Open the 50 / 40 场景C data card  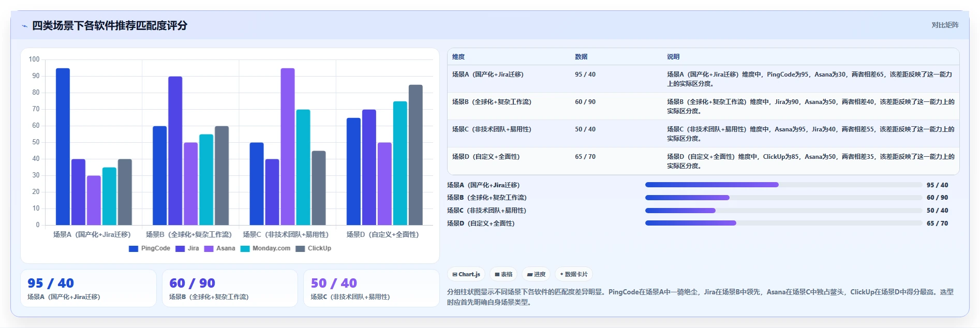click(x=371, y=288)
